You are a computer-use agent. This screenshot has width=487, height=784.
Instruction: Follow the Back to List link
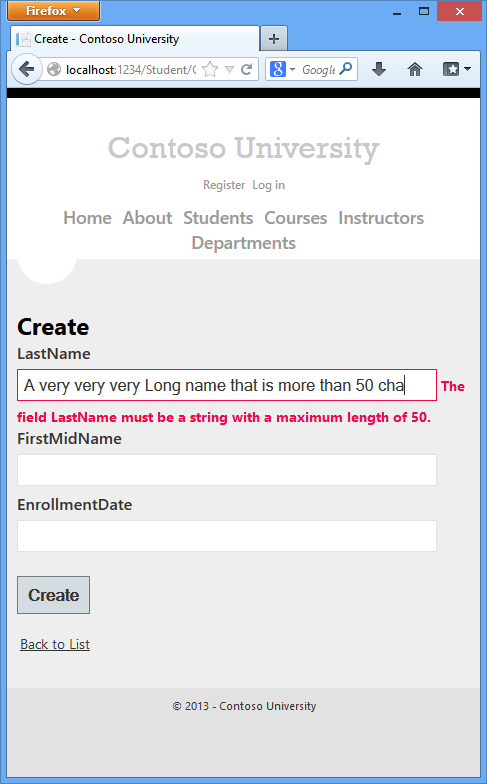[x=55, y=644]
